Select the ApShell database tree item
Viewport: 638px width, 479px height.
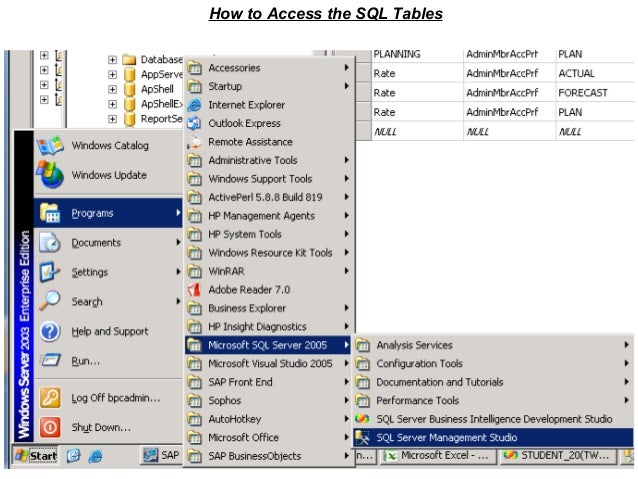coord(157,89)
